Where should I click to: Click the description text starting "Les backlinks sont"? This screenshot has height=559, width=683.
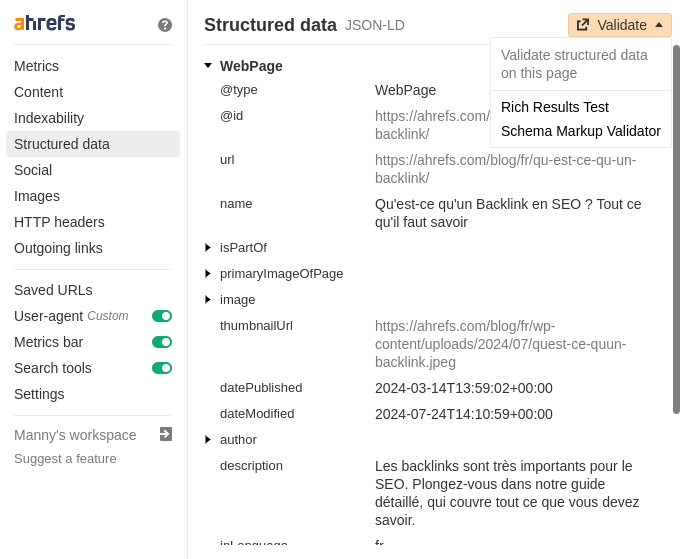coord(507,493)
